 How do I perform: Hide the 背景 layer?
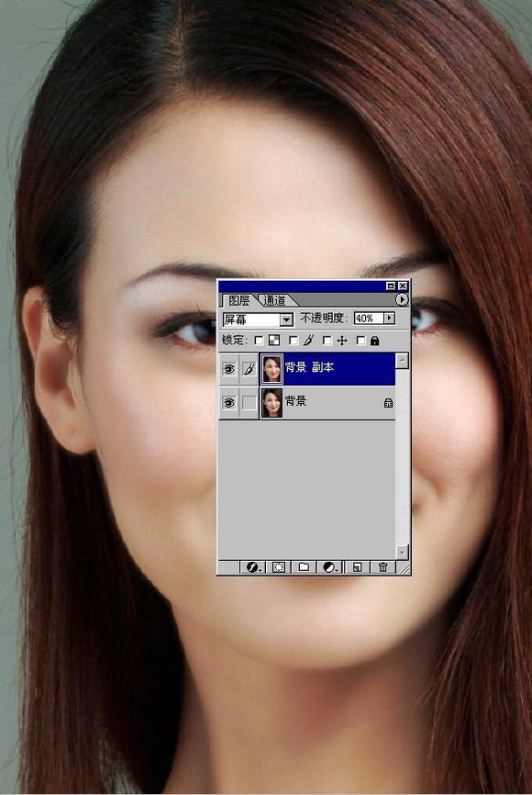click(229, 403)
